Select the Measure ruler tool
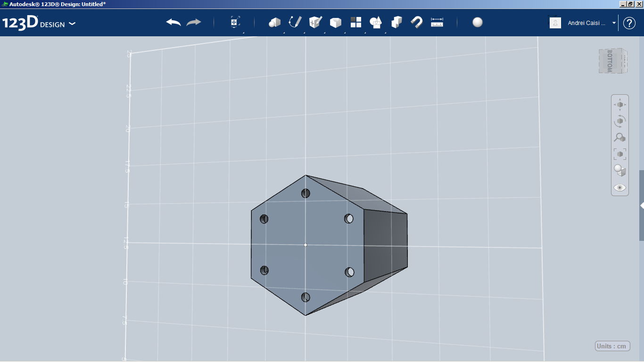 click(x=437, y=23)
